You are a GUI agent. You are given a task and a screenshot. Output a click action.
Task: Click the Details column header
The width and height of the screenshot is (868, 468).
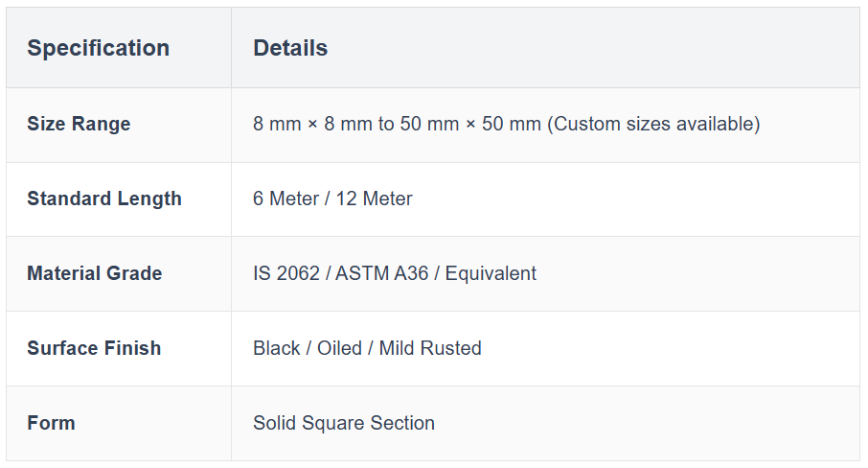coord(290,48)
